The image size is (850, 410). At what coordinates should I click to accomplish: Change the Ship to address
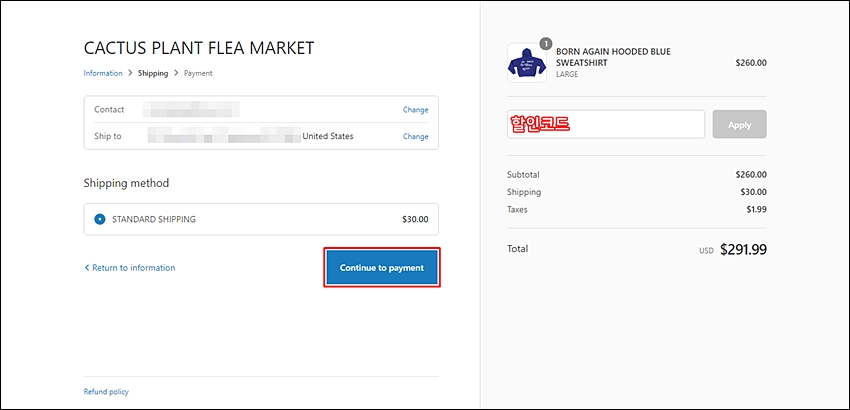coord(415,137)
